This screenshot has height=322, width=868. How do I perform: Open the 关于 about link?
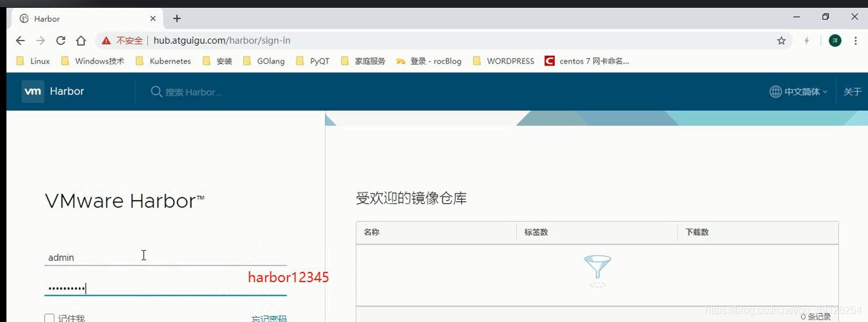pyautogui.click(x=853, y=92)
